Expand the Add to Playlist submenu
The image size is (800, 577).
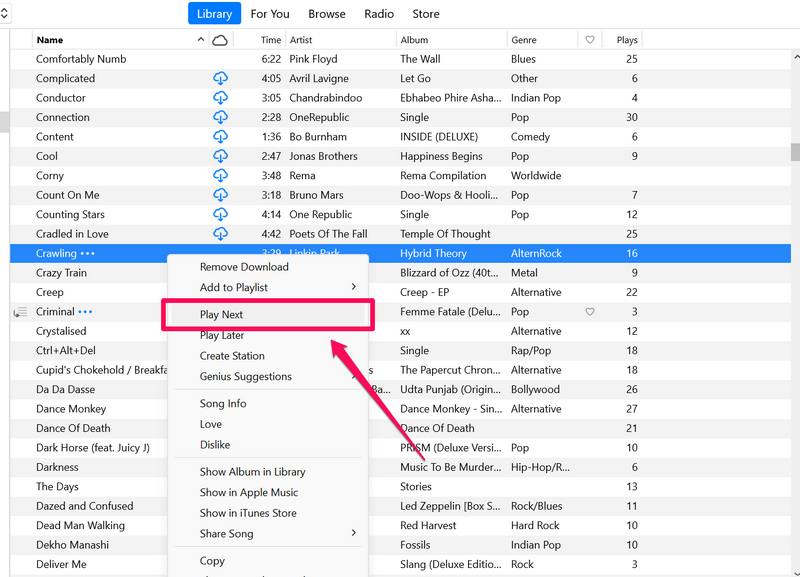point(353,288)
